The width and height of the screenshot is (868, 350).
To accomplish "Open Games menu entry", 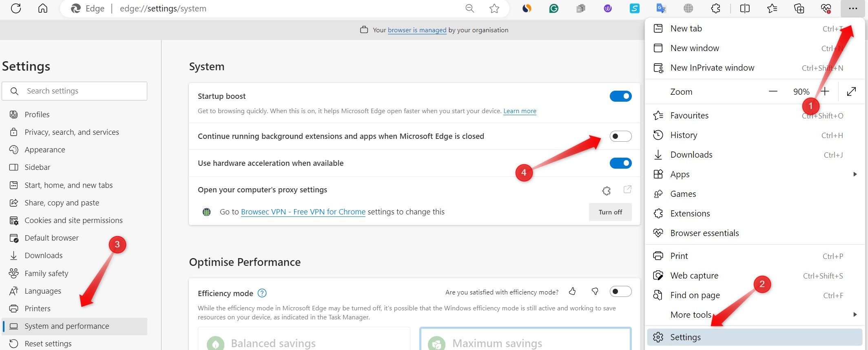I will [755, 194].
